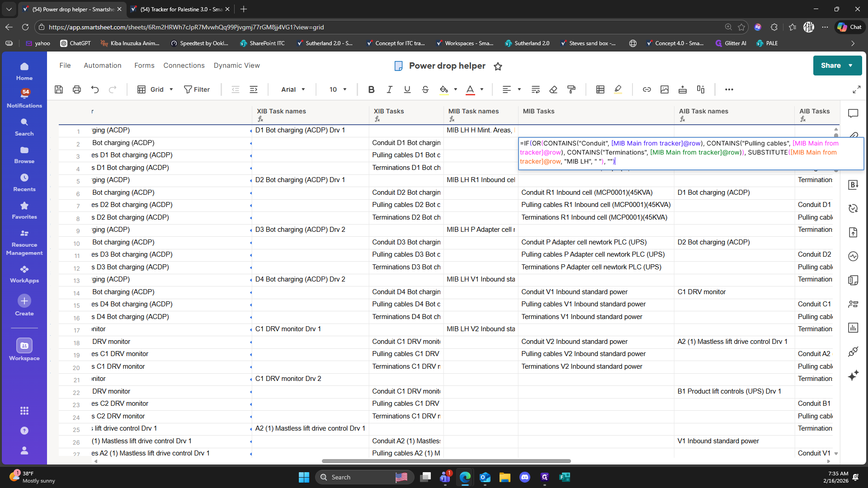Click the Clear Formatting eraser icon
This screenshot has width=868, height=488.
tap(553, 89)
